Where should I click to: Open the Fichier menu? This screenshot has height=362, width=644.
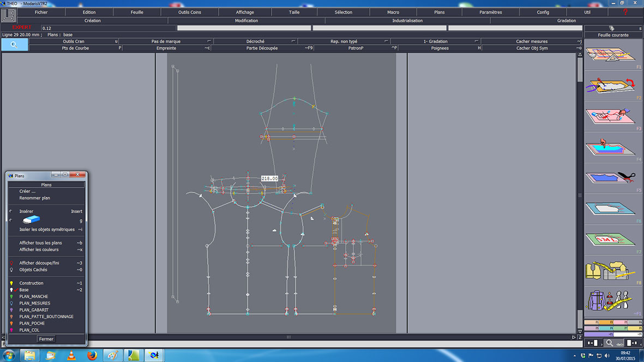coord(41,12)
